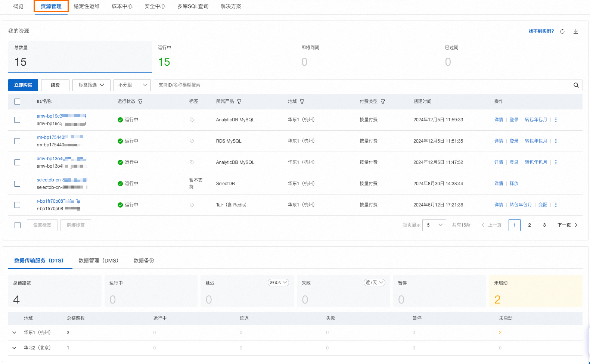
Task: Click the search magnifier icon
Action: (x=576, y=85)
